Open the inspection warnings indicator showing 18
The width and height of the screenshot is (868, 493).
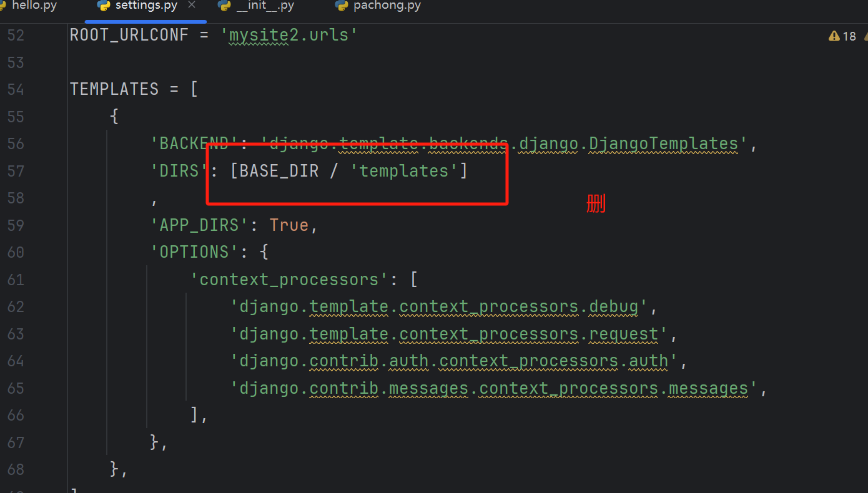(842, 36)
